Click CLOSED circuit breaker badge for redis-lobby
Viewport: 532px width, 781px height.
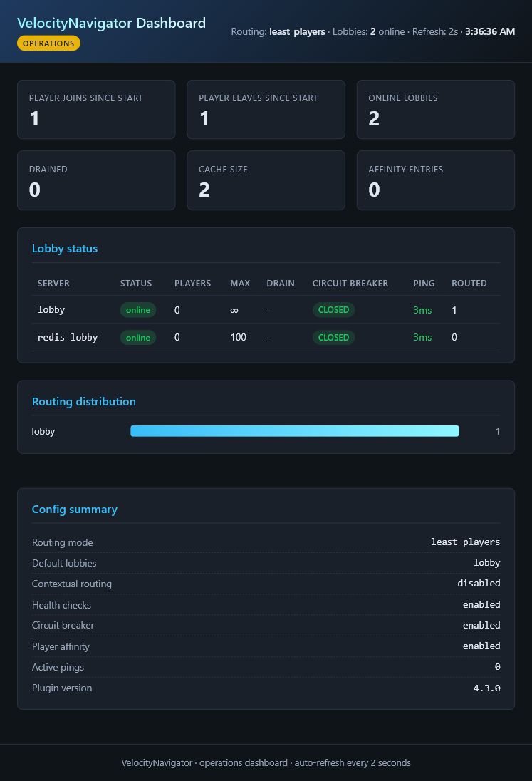pyautogui.click(x=333, y=337)
